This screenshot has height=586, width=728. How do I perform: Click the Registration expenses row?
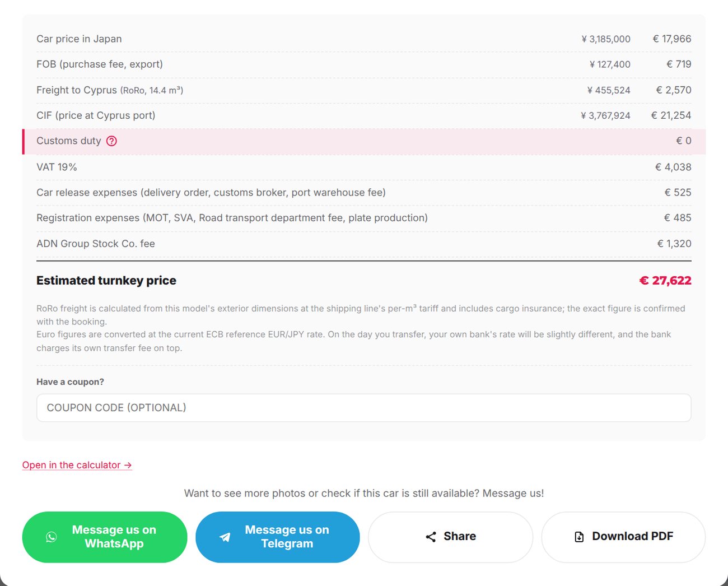[364, 218]
